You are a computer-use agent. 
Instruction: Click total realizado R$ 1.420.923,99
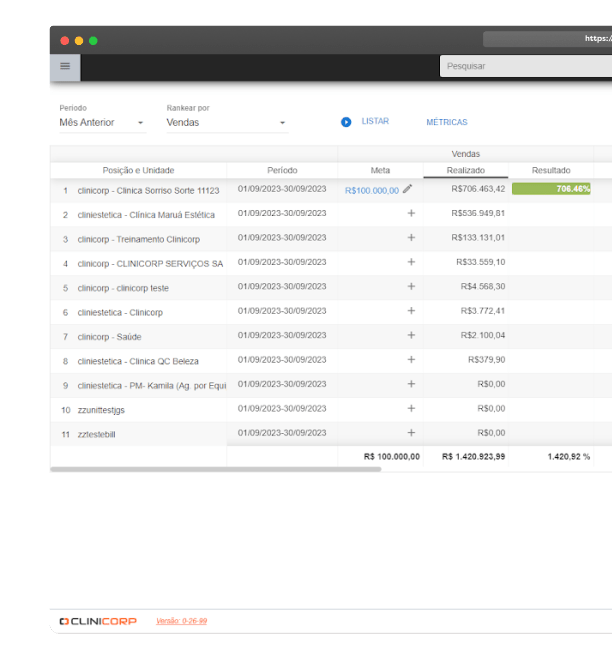473,457
